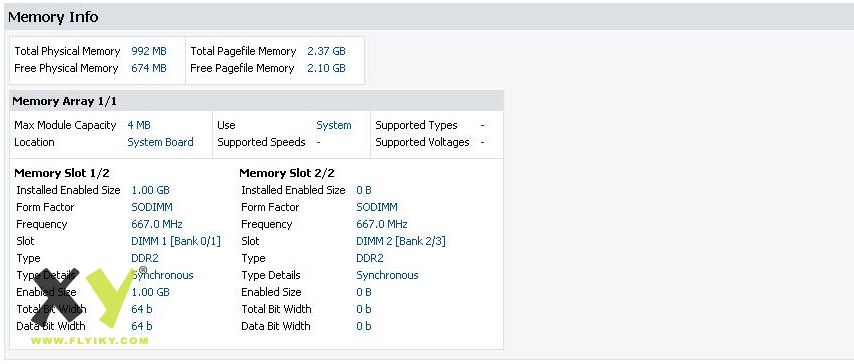Select Slot 1 Frequency 667.0 MHz value
Image resolution: width=854 pixels, height=364 pixels.
click(157, 224)
